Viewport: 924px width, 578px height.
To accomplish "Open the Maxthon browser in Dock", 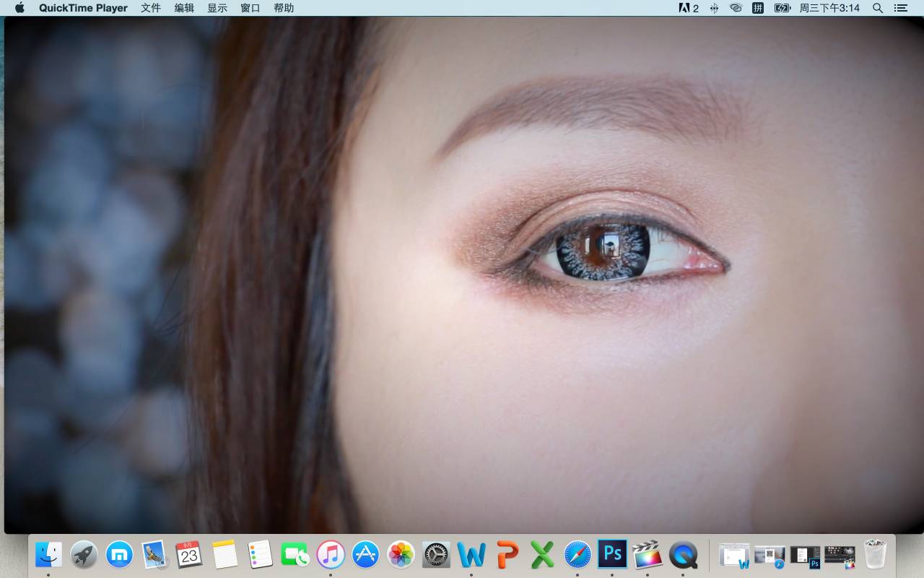I will point(119,555).
